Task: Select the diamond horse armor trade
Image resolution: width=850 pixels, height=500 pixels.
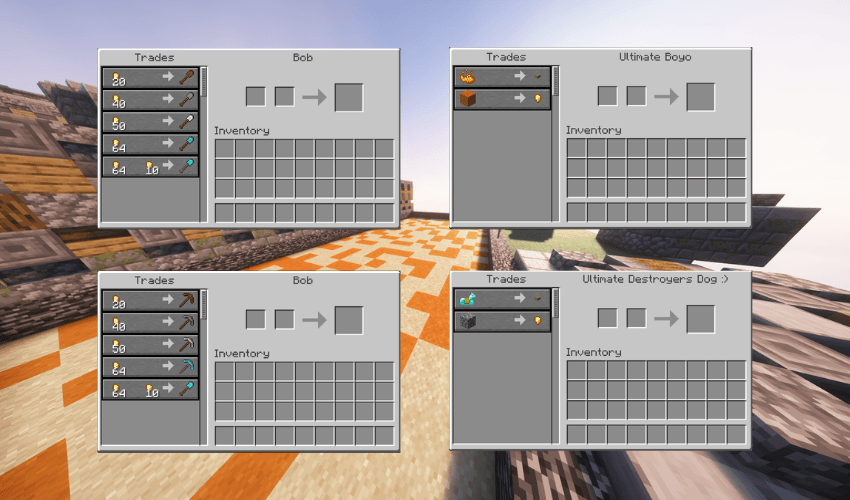Action: click(x=503, y=299)
